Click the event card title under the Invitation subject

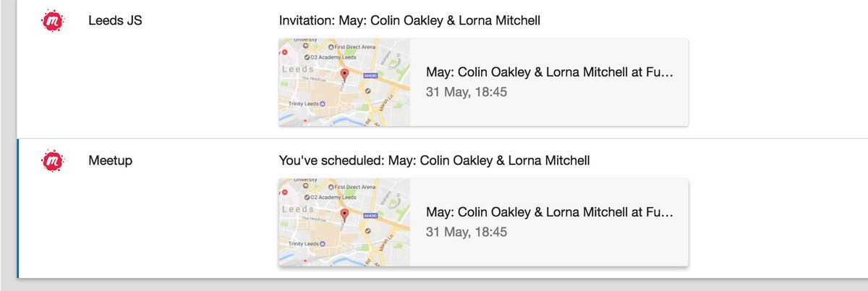[x=550, y=73]
